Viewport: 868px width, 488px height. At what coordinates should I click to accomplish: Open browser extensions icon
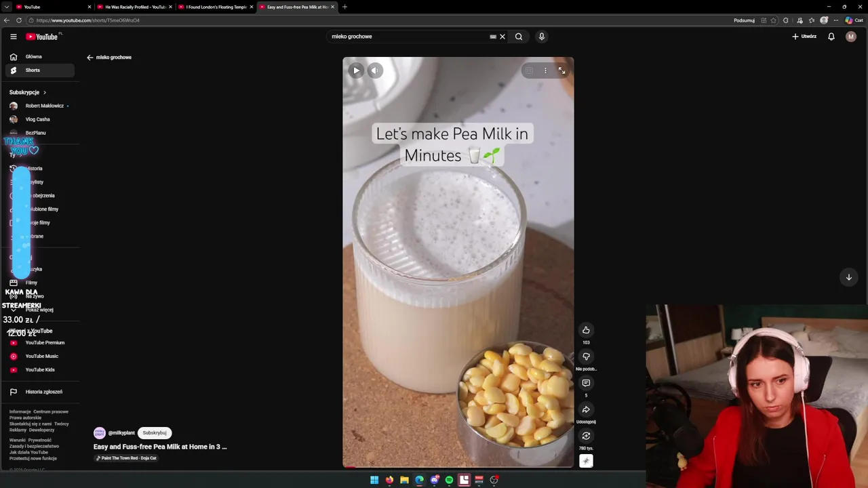pos(786,20)
